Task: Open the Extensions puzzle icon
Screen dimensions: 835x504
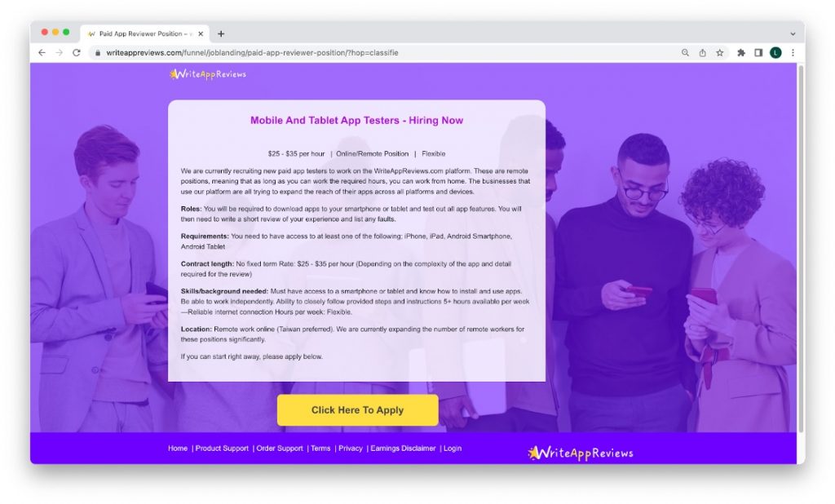Action: [740, 53]
